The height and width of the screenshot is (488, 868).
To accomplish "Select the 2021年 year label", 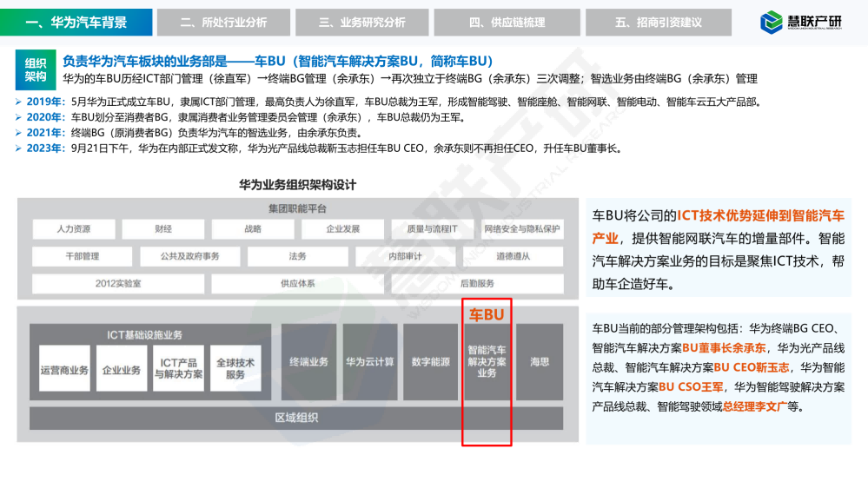I will tap(45, 133).
